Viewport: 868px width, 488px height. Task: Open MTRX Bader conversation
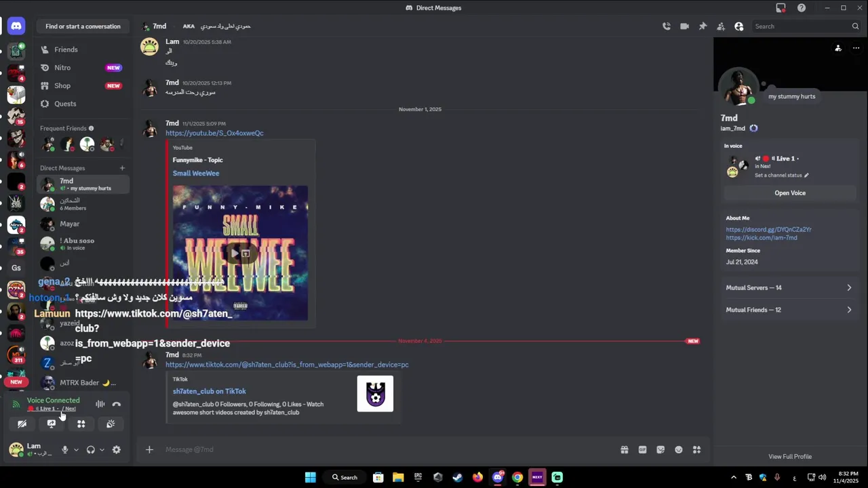83,383
